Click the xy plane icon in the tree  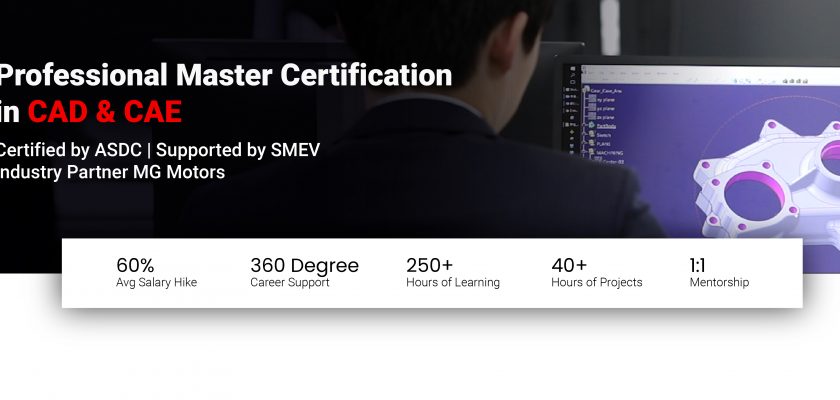pyautogui.click(x=592, y=99)
